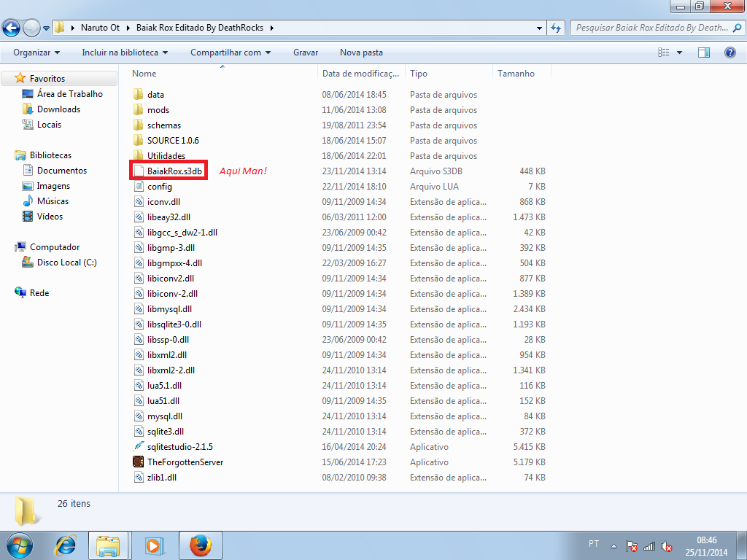Sort by the Tamanho column header
Image resolution: width=747 pixels, height=560 pixels.
click(x=522, y=74)
